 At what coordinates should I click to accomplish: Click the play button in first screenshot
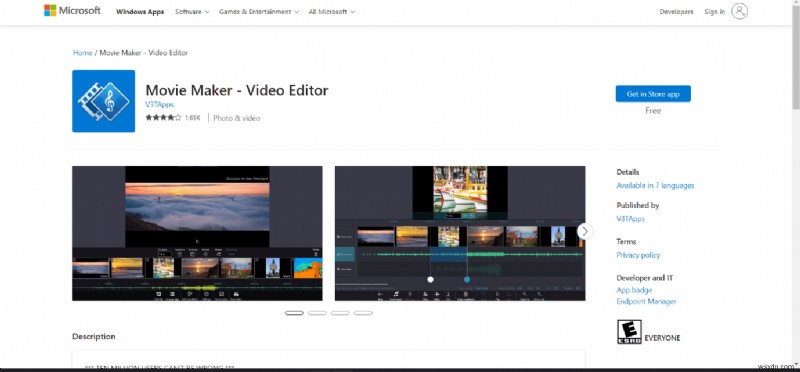[197, 241]
